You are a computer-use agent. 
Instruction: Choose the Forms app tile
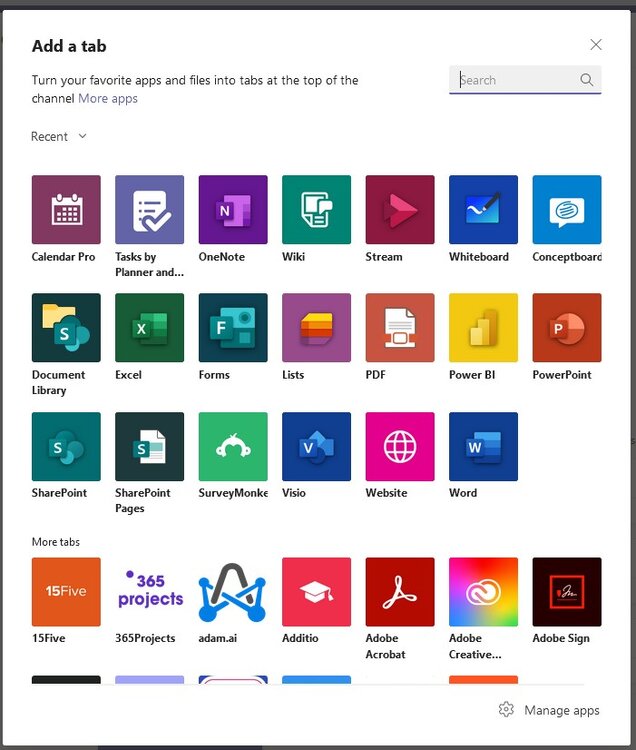(x=233, y=328)
